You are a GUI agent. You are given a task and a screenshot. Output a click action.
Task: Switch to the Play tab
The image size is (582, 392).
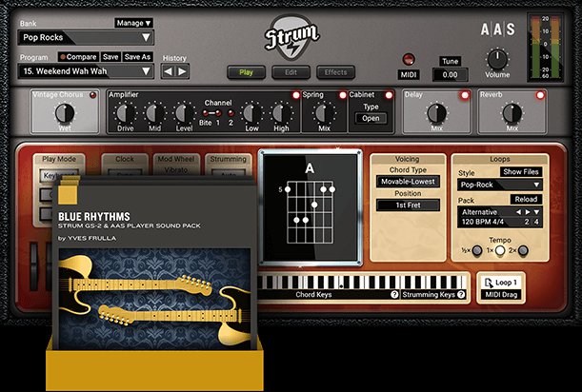pos(246,72)
